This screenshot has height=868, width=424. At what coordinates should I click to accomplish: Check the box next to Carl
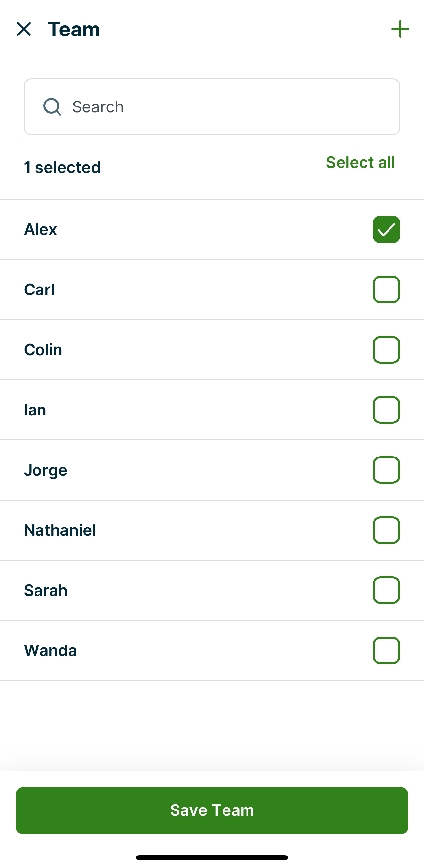coord(386,290)
